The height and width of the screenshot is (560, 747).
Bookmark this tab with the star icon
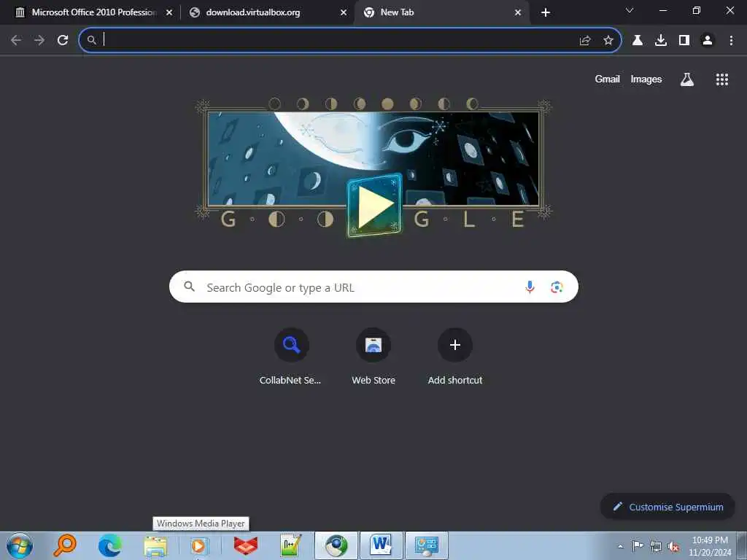point(608,41)
